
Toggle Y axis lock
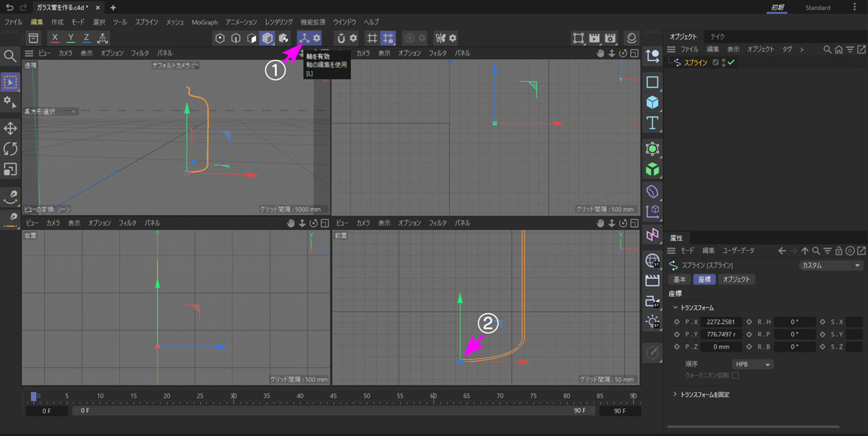coord(71,38)
